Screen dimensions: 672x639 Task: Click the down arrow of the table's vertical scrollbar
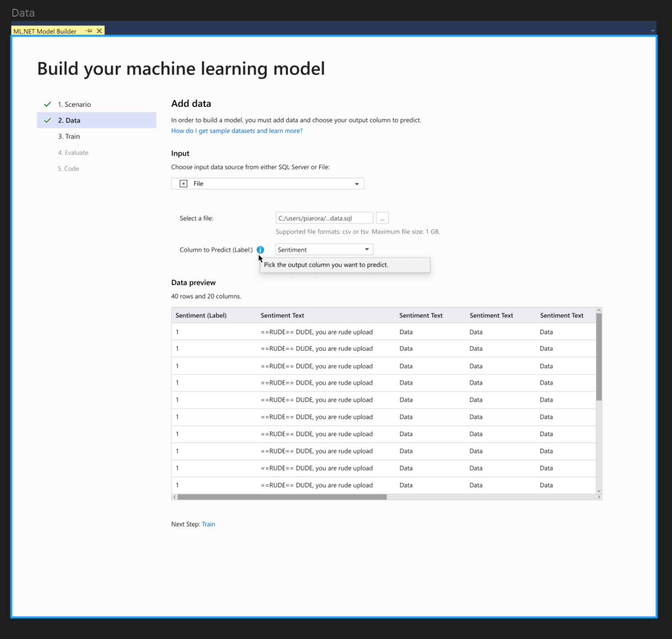[599, 491]
